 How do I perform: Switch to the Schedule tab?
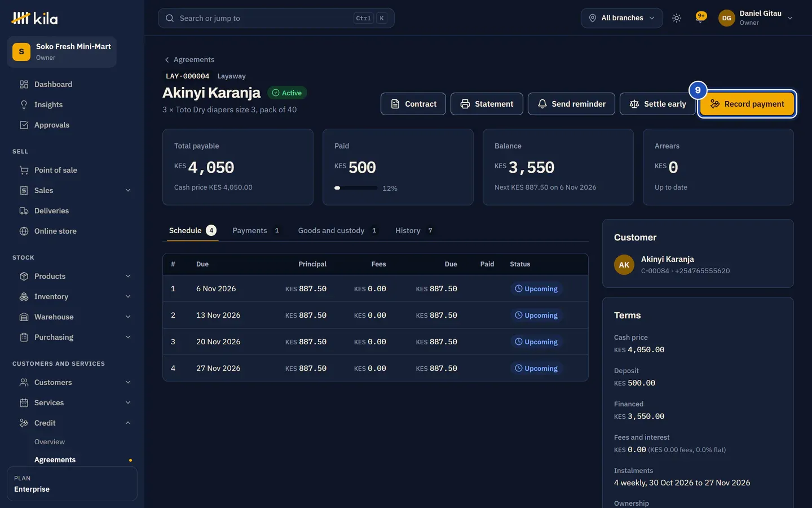click(x=192, y=230)
